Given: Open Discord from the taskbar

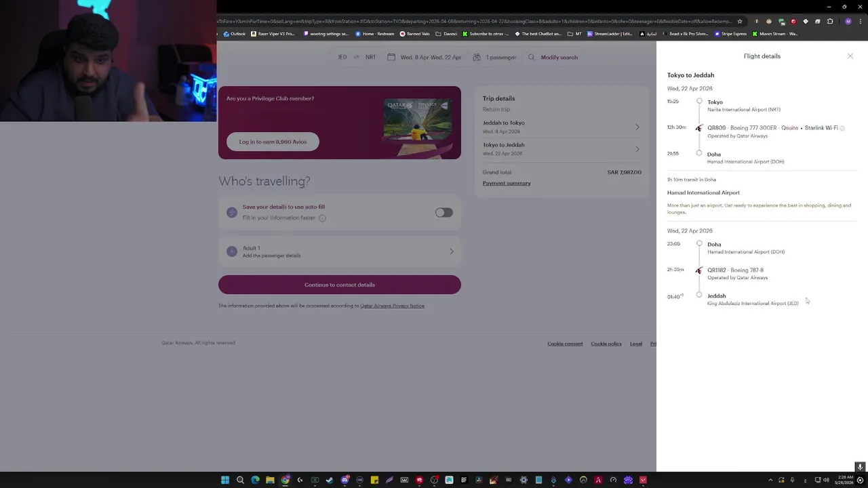Looking at the screenshot, I should tap(344, 480).
